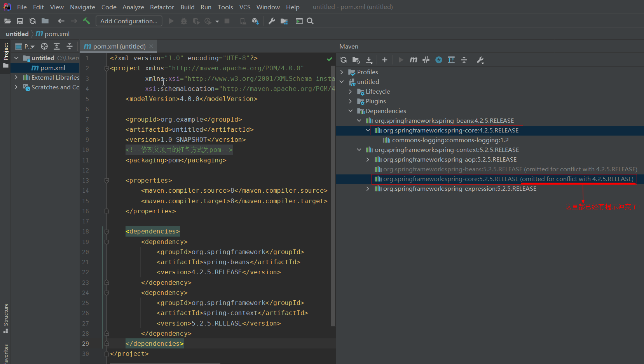644x364 pixels.
Task: Click the Synchronize icon in main toolbar
Action: click(33, 21)
